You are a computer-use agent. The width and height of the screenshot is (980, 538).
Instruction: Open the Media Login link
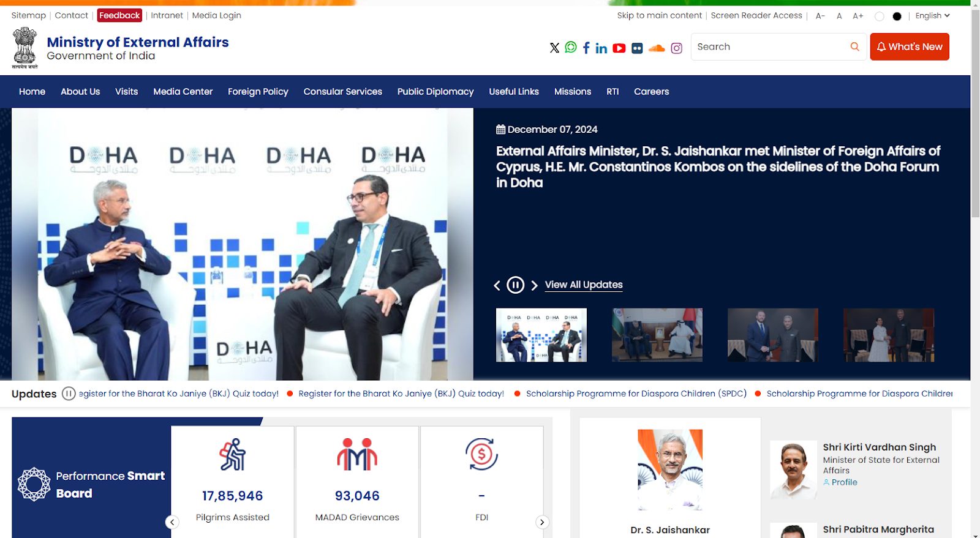pos(217,15)
